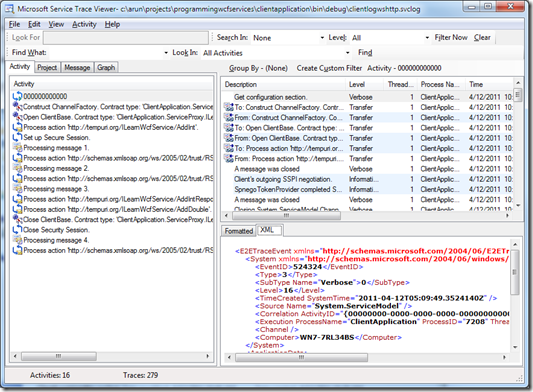Open the View menu
533x392 pixels.
(56, 24)
